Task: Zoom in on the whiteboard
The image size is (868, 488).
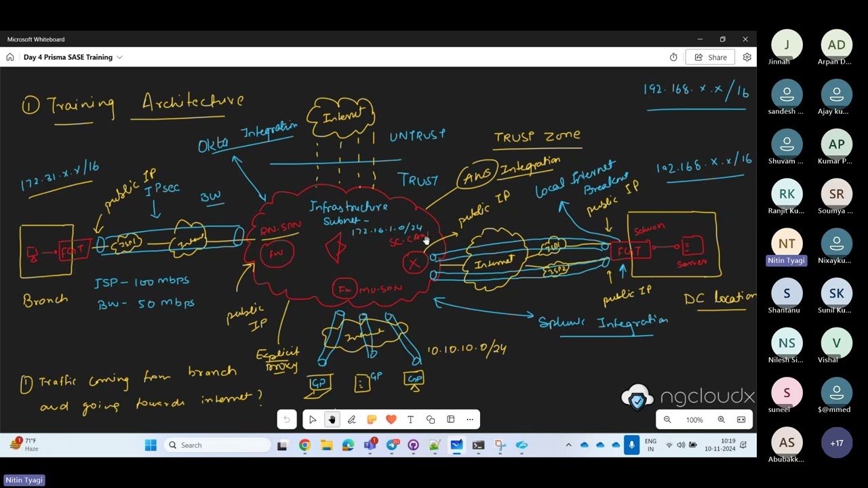Action: (x=722, y=420)
